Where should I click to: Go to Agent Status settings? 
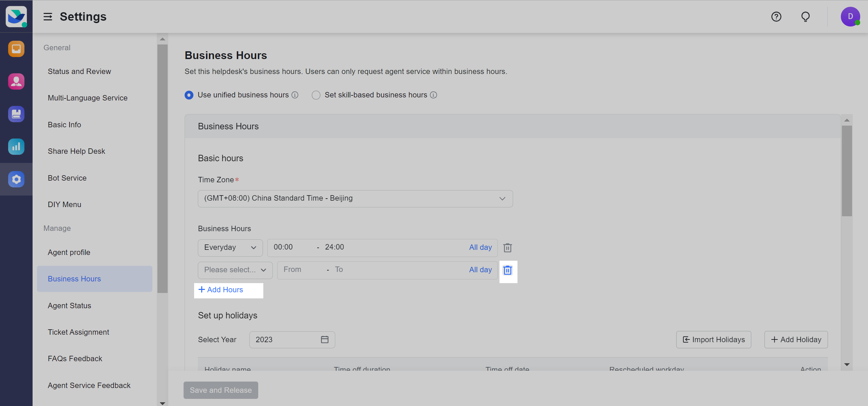pos(69,306)
